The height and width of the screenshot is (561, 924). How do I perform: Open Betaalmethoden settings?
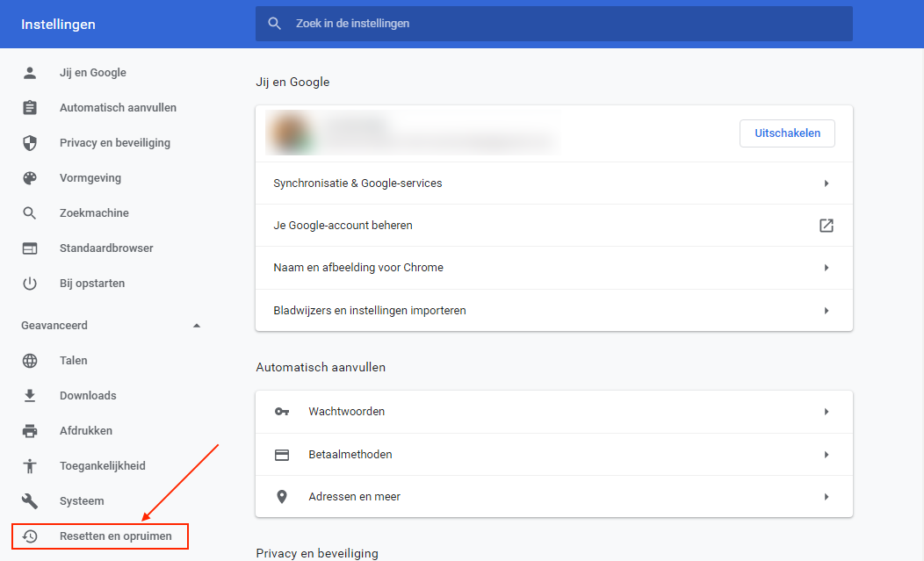pyautogui.click(x=554, y=455)
